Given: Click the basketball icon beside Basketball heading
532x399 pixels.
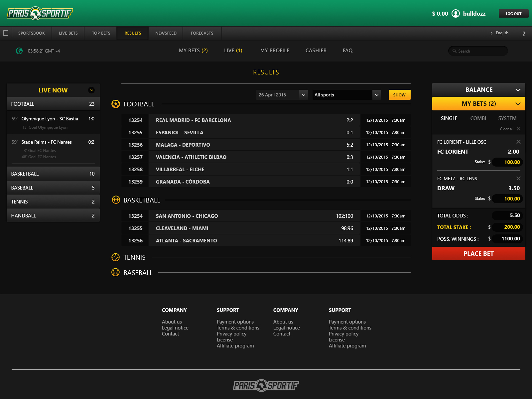Looking at the screenshot, I should (x=116, y=200).
